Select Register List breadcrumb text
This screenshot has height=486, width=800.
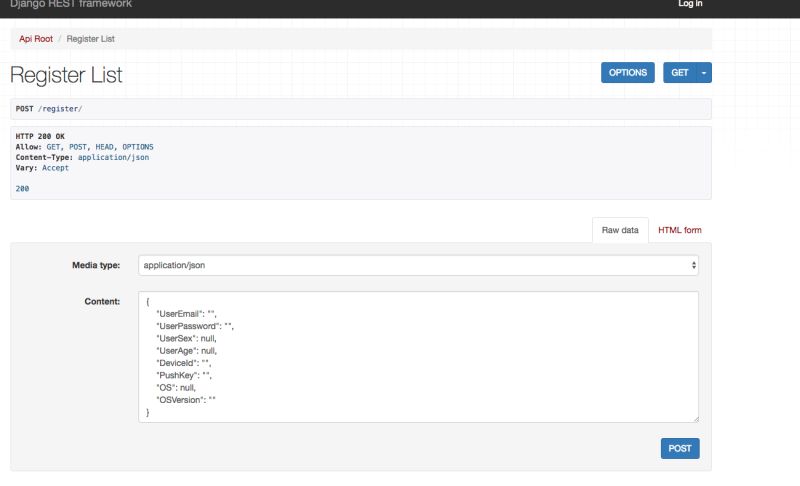click(x=90, y=39)
